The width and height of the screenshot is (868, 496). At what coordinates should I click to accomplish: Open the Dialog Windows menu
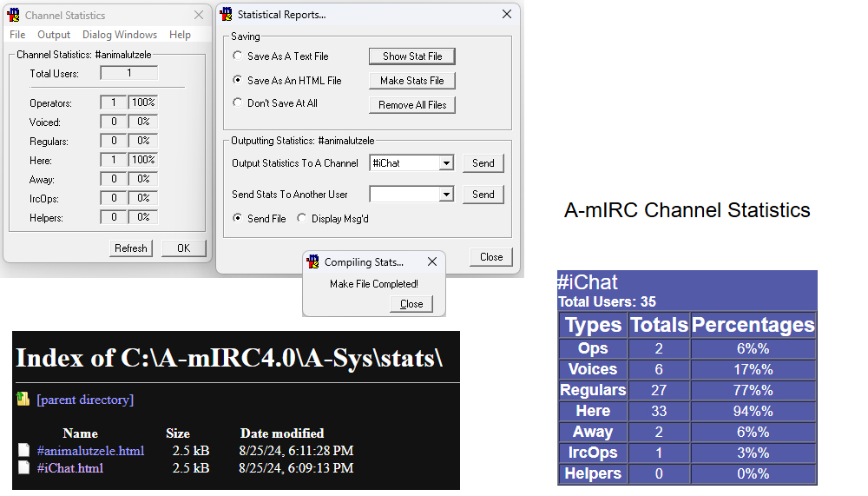120,35
